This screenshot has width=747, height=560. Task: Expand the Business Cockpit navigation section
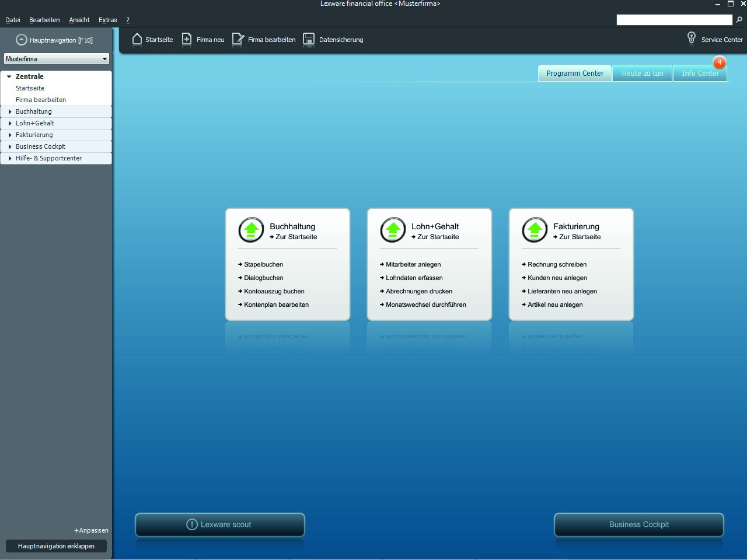10,146
